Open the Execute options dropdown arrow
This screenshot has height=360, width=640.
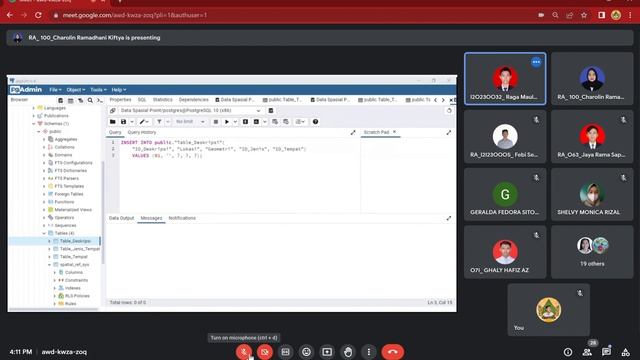click(x=235, y=122)
